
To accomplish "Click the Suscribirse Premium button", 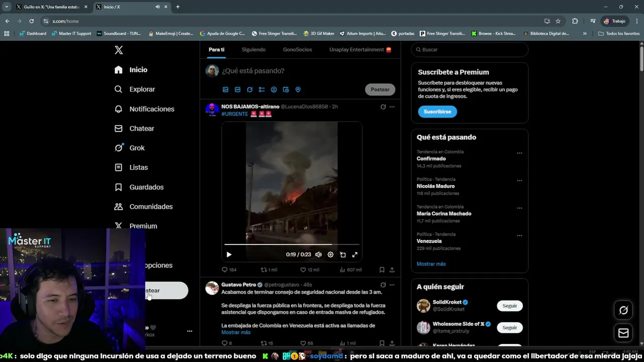I will coord(437,112).
